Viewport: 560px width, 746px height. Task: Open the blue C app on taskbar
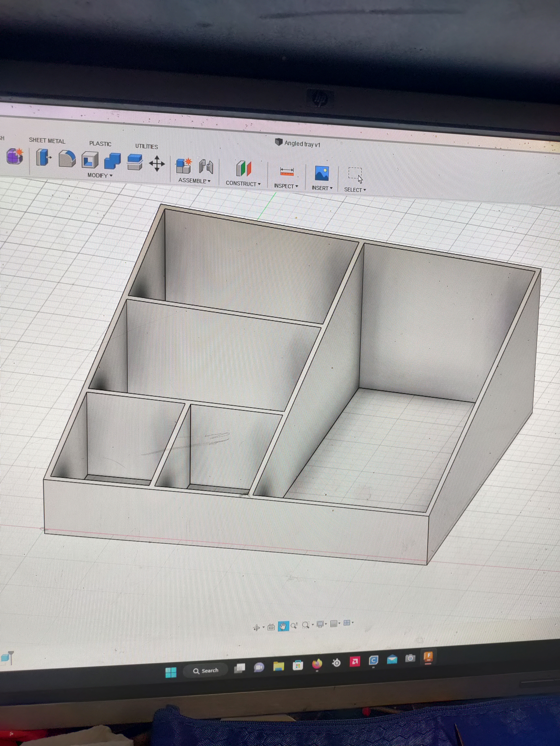point(373,660)
